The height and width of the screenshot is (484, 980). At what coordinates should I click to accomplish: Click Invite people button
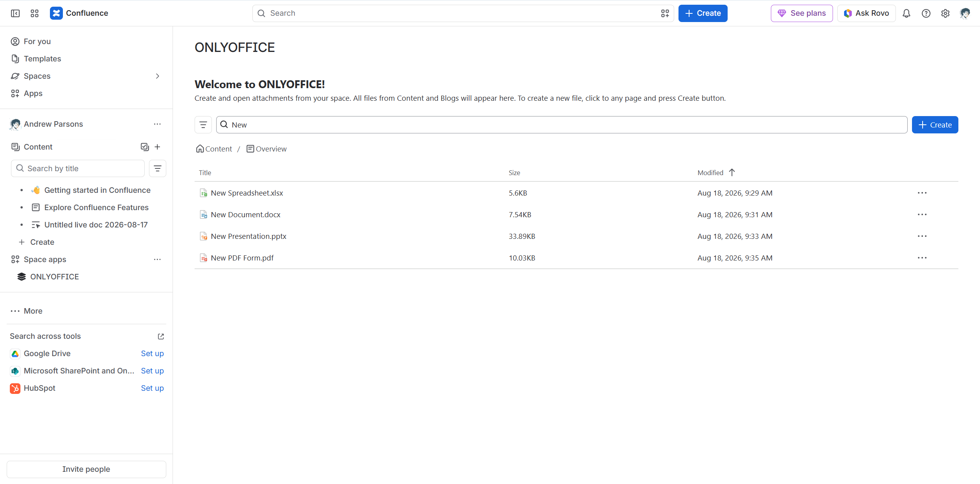[x=86, y=469]
